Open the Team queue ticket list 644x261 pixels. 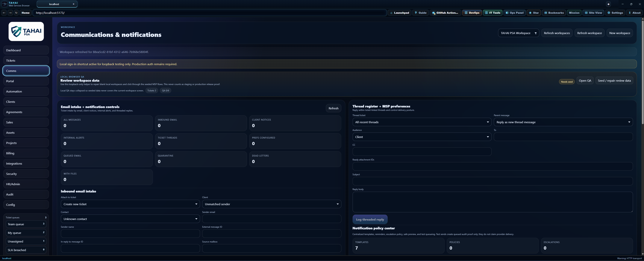pos(26,224)
